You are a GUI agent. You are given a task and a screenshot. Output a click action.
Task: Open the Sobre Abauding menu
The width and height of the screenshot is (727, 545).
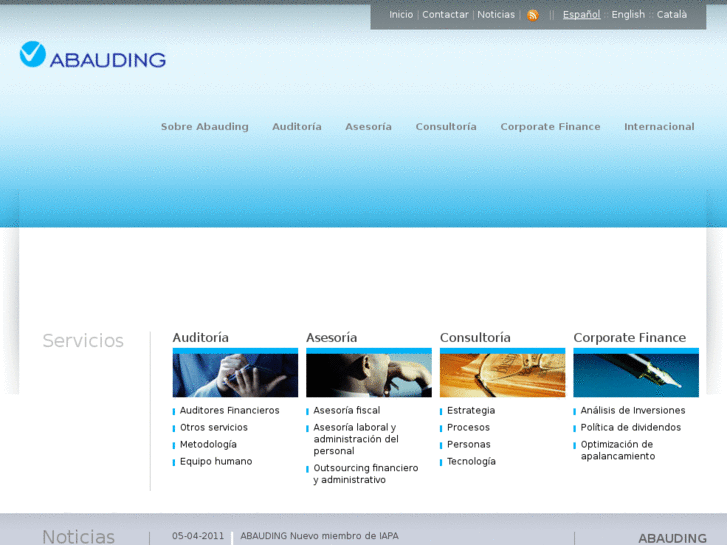point(204,127)
